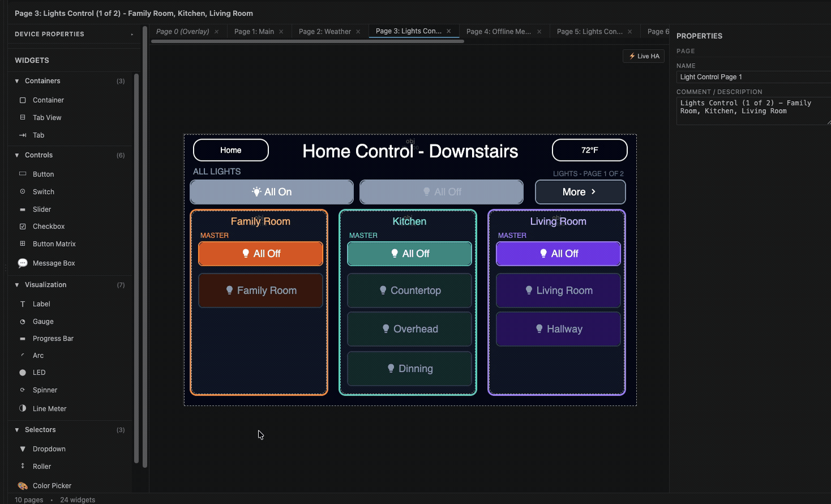Click the 72°F temperature button
The height and width of the screenshot is (504, 831).
[x=590, y=150]
